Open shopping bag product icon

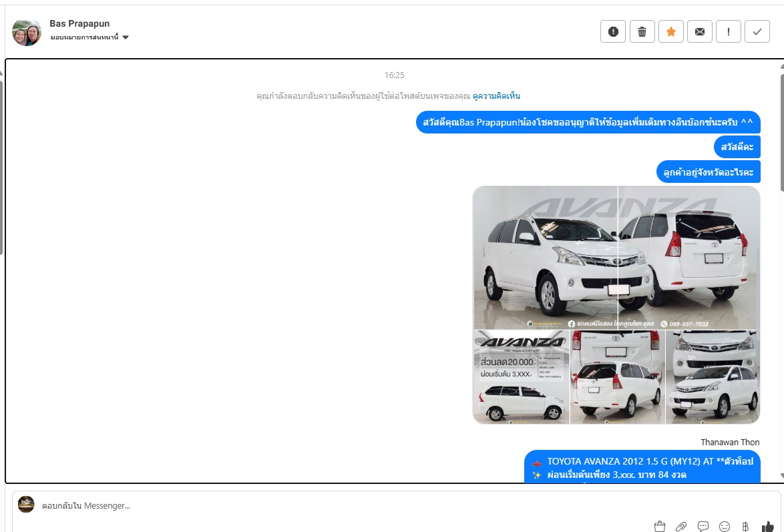click(660, 526)
